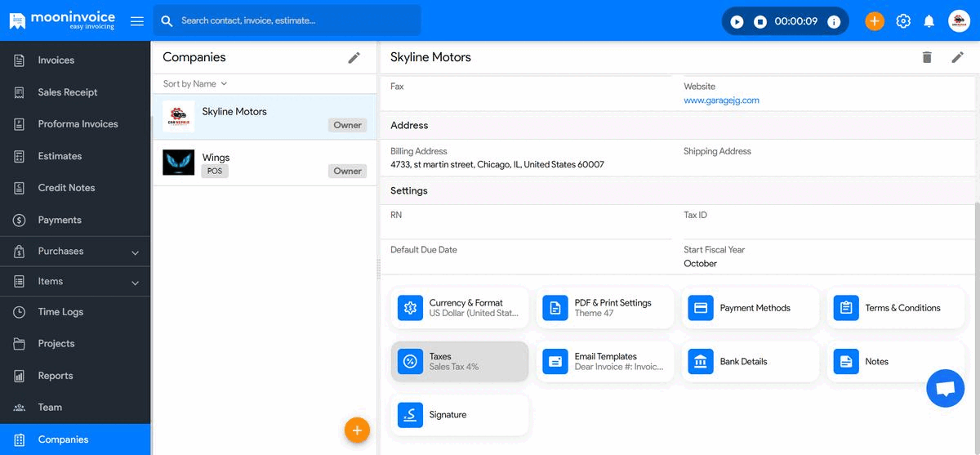
Task: Edit Skyline Motors details pencil icon
Action: click(958, 57)
